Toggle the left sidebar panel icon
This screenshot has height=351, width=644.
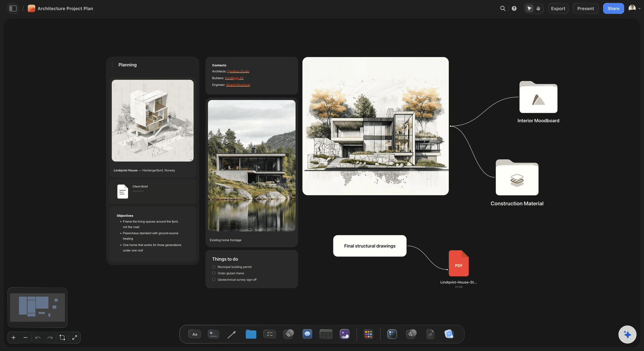[x=13, y=8]
